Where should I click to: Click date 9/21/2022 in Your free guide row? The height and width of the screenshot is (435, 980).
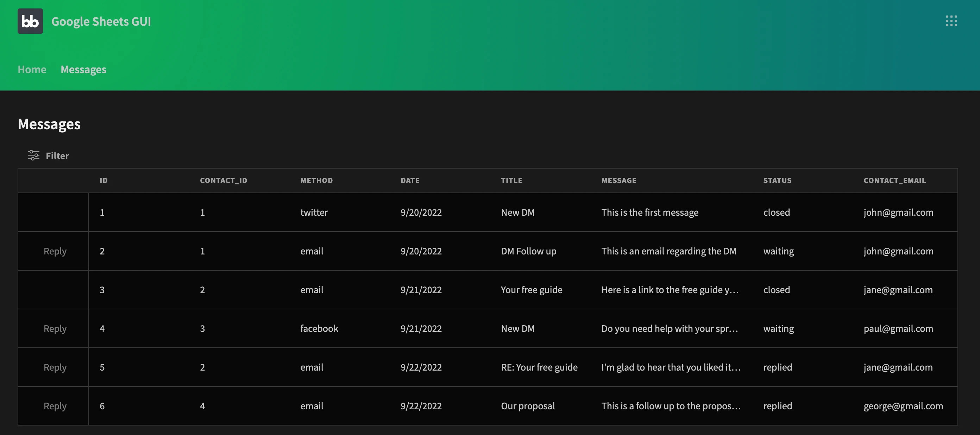point(421,290)
